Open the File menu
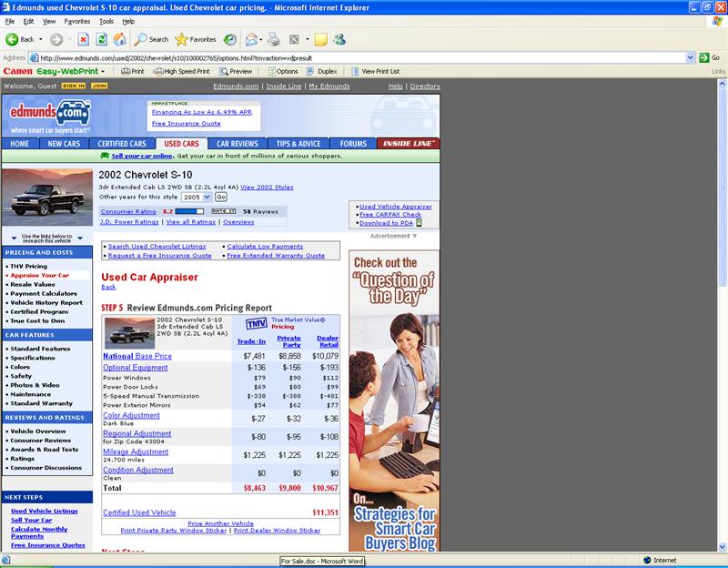 [10, 21]
